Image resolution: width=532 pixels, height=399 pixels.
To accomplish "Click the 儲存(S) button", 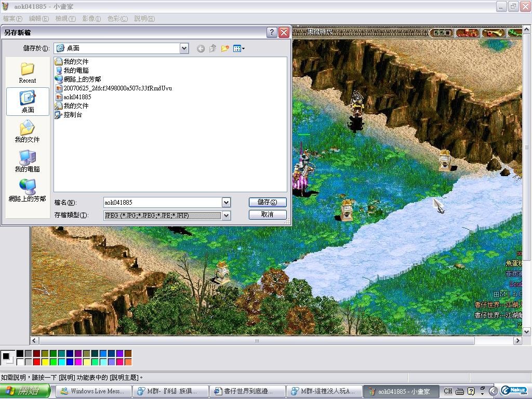I will [268, 202].
